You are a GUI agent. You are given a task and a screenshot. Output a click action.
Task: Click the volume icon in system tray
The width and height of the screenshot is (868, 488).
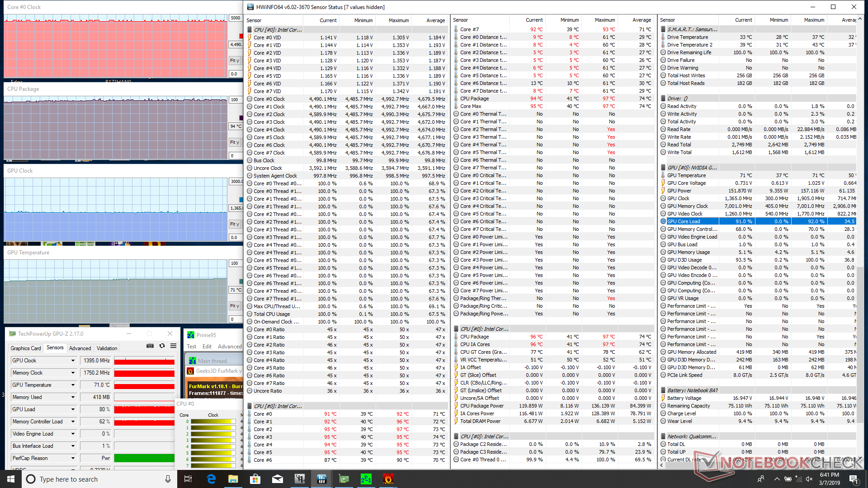tap(810, 479)
